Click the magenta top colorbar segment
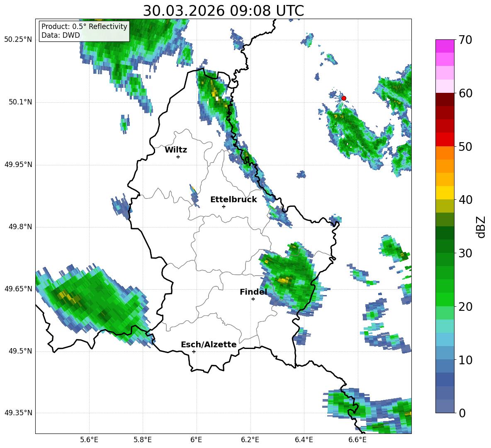Viewport: 491px width, 448px height. [x=445, y=46]
